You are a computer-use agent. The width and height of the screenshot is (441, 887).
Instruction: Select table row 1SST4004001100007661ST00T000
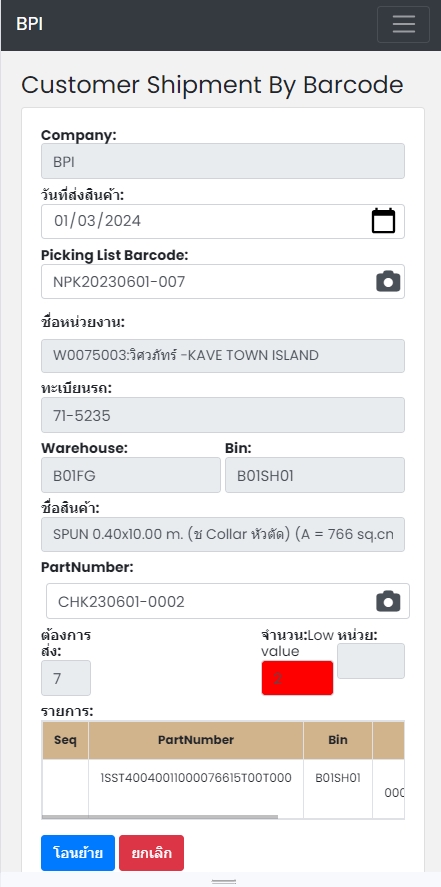point(223,789)
